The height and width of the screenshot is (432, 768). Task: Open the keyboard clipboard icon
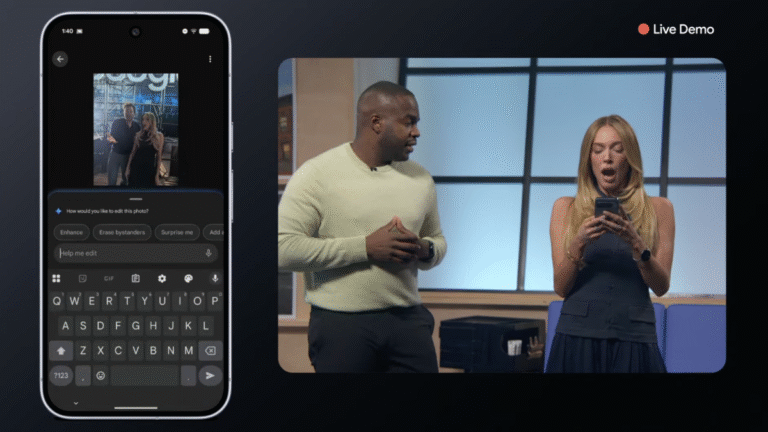coord(136,279)
